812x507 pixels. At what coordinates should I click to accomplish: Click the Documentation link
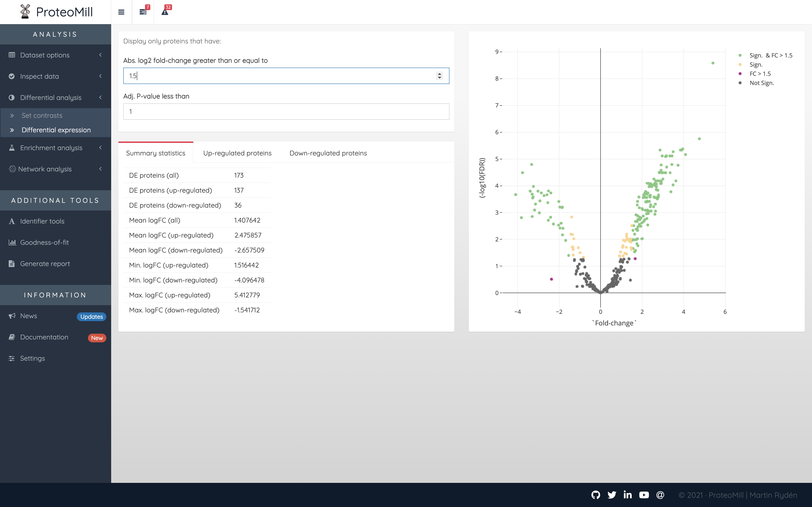coord(43,337)
